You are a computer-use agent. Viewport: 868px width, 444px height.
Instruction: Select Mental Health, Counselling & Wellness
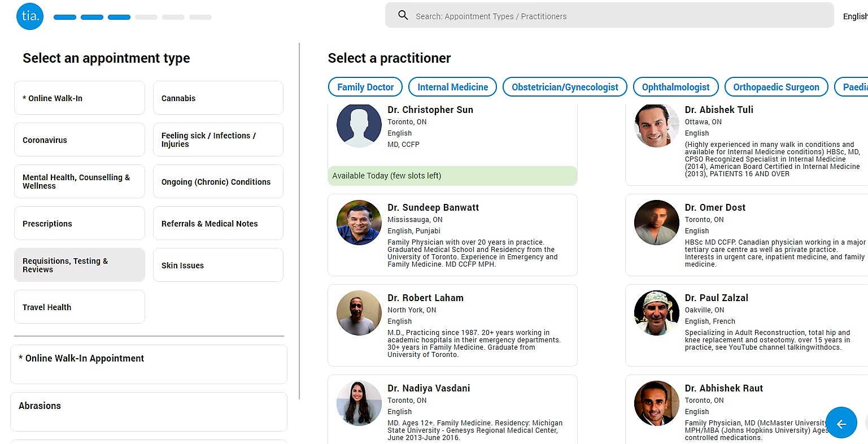click(x=80, y=181)
